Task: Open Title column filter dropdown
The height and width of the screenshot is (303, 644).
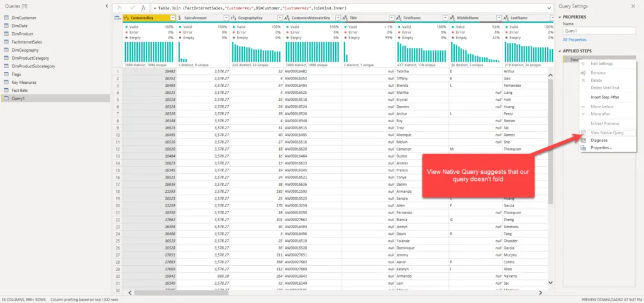Action: [392, 18]
